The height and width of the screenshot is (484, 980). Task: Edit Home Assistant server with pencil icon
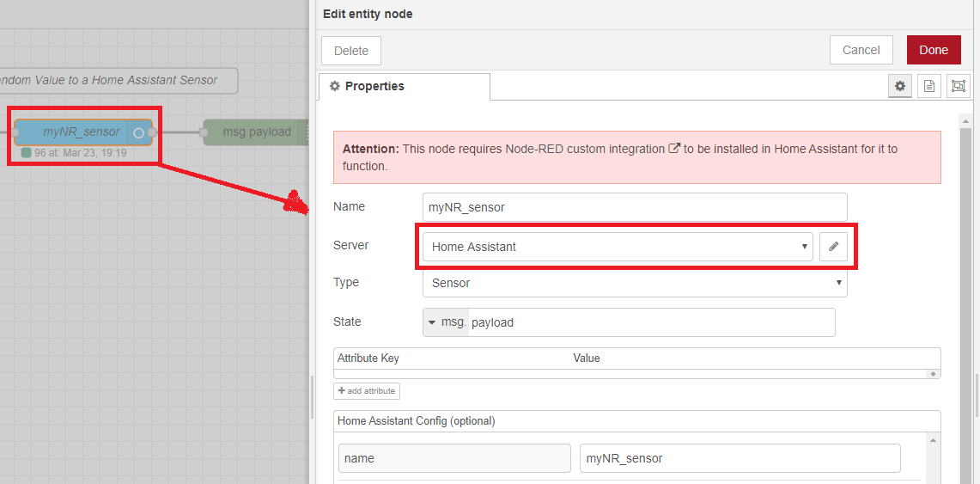point(833,247)
